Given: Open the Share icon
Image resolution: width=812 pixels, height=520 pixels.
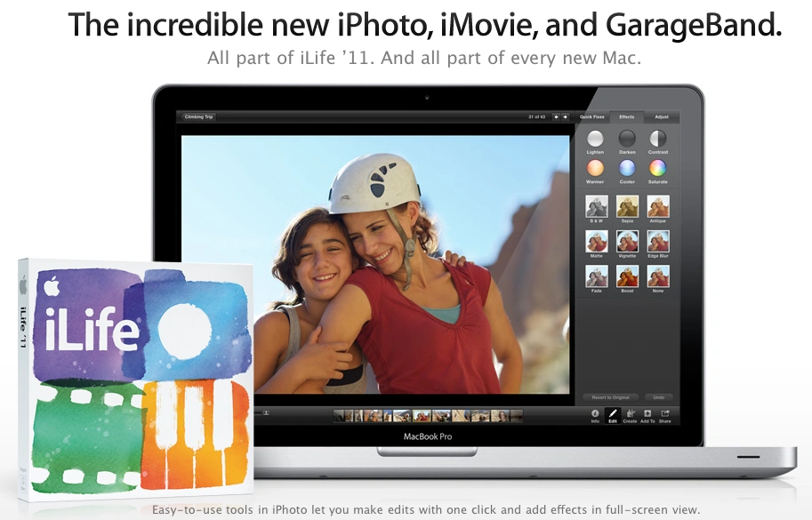Looking at the screenshot, I should point(665,415).
